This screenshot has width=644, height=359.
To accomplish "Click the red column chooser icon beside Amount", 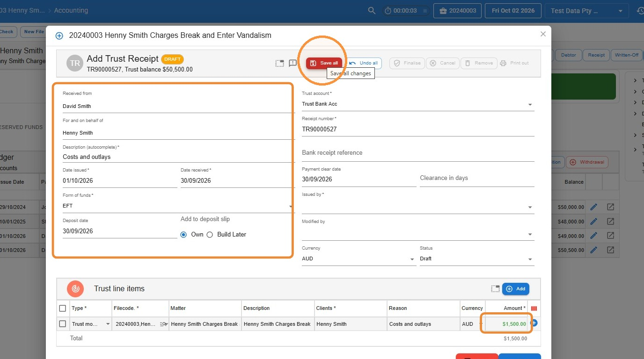I will (534, 309).
